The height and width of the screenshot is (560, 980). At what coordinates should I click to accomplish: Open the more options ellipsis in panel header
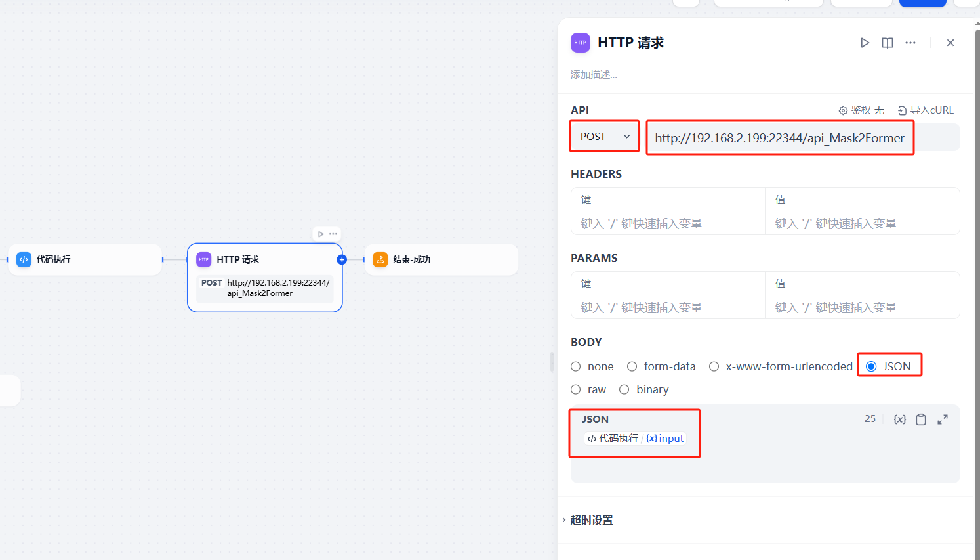[910, 43]
